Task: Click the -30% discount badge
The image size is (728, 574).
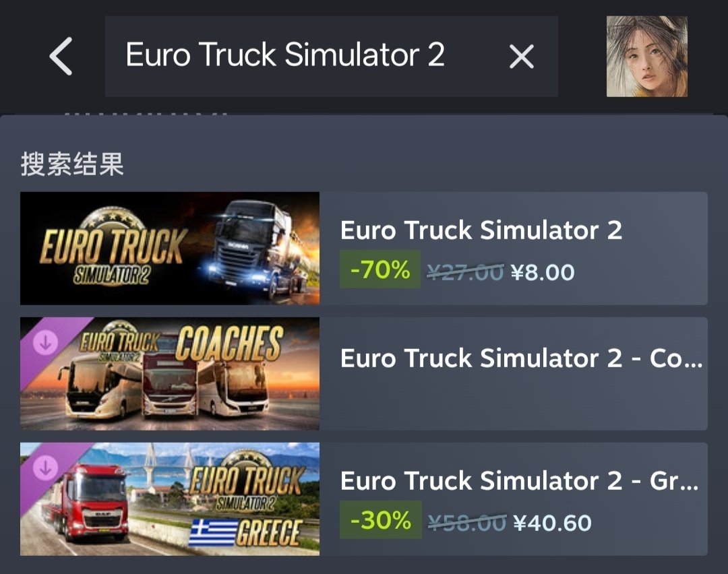Action: pos(381,519)
